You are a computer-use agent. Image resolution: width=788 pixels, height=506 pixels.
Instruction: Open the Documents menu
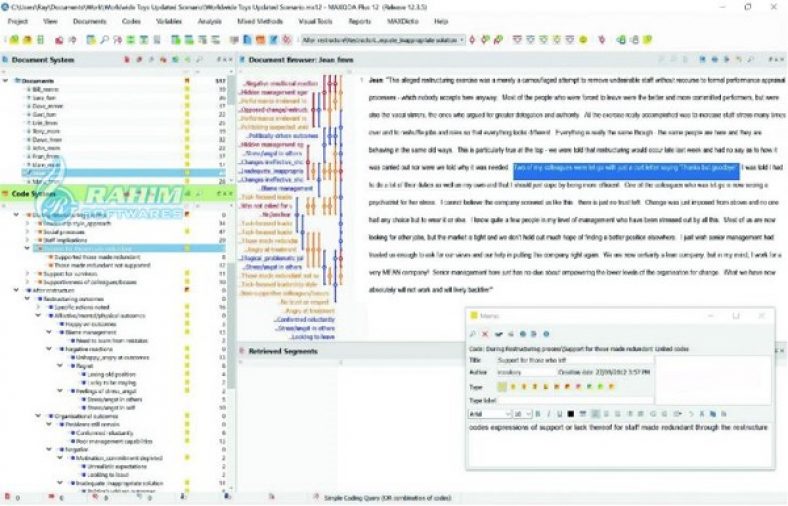point(89,22)
